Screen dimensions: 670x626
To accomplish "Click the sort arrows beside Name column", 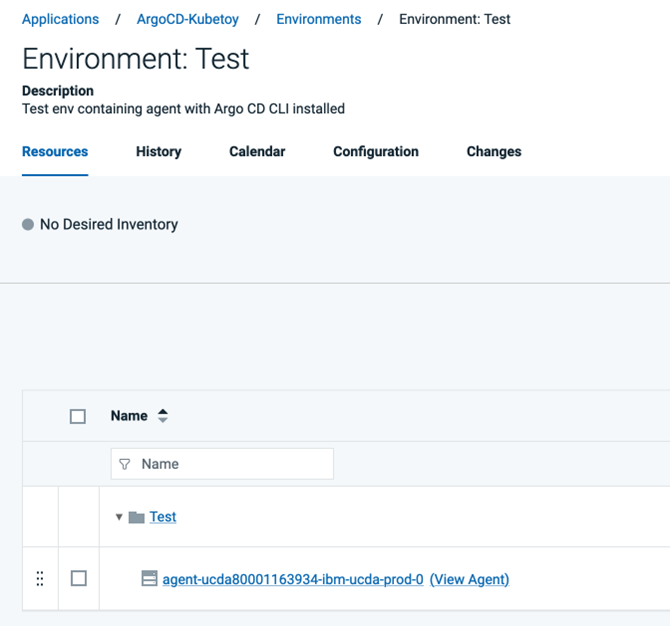I will tap(163, 416).
